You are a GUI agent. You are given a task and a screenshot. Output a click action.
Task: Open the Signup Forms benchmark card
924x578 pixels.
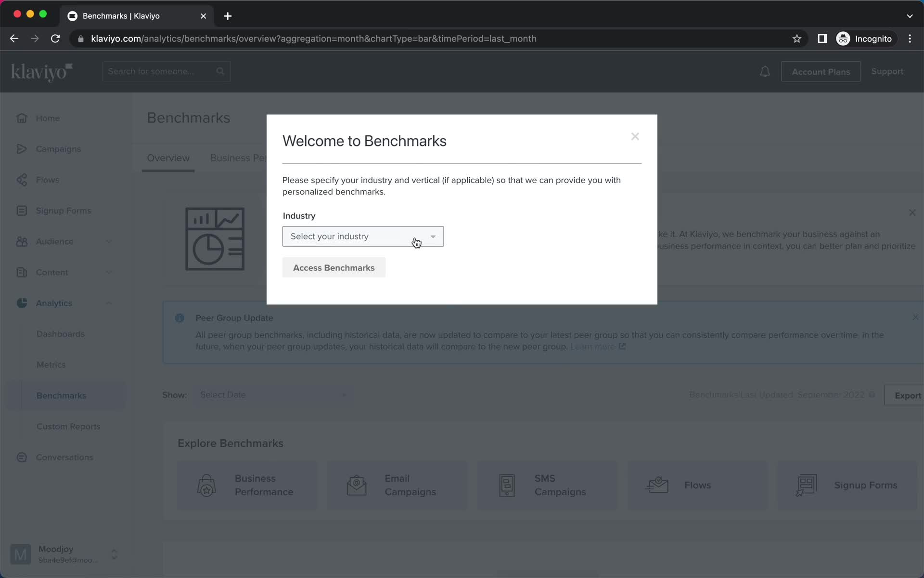click(847, 486)
